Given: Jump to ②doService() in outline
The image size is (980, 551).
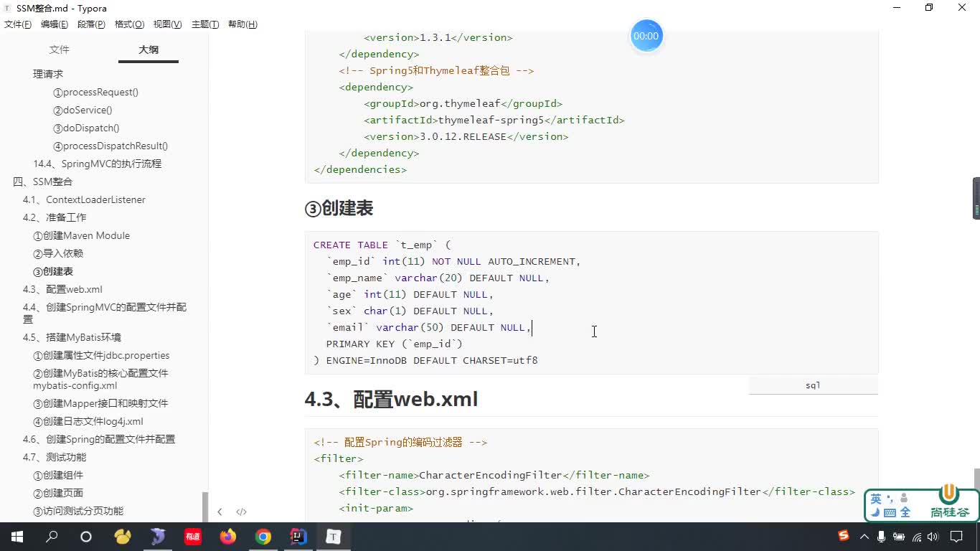Looking at the screenshot, I should [x=83, y=110].
